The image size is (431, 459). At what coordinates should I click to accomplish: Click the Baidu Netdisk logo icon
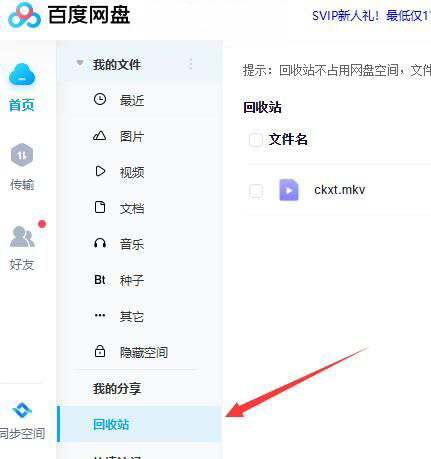point(24,15)
